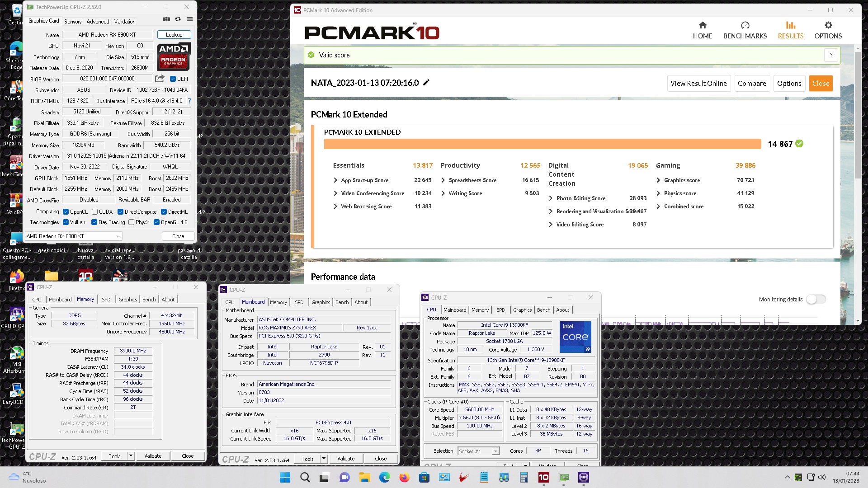Open Task View on taskbar
The image size is (868, 488).
[324, 477]
